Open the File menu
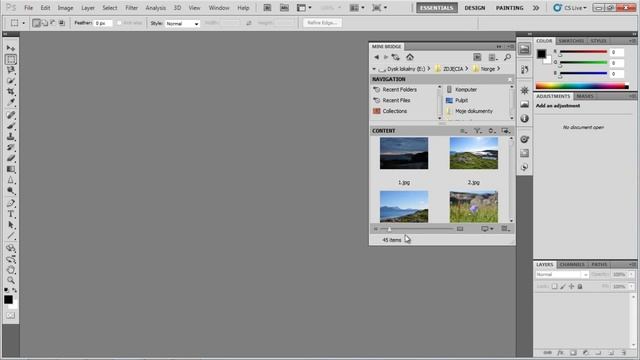Viewport: 640px width, 360px height. [28, 8]
